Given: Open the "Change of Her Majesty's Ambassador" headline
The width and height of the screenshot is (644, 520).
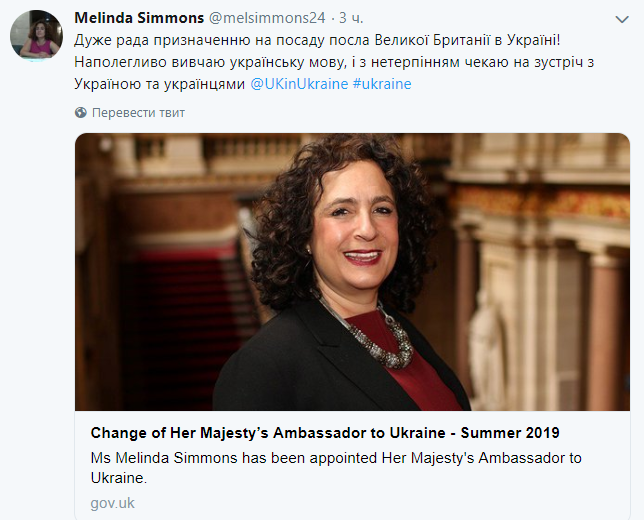Looking at the screenshot, I should coord(325,433).
